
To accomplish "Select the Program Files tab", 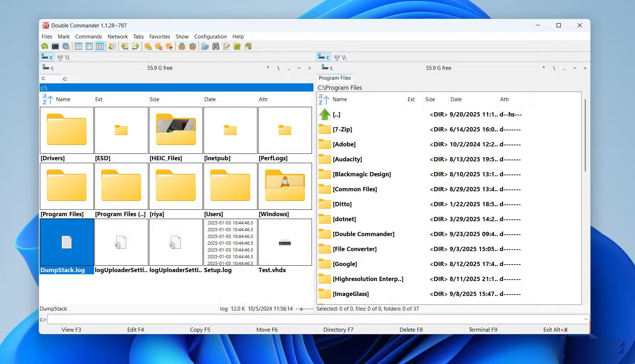I will click(334, 78).
